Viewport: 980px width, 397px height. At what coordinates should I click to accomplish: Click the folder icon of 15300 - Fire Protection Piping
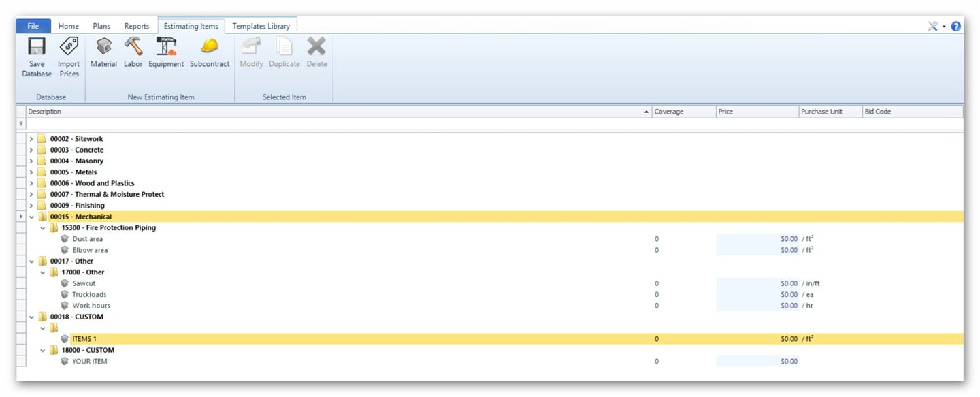click(53, 227)
